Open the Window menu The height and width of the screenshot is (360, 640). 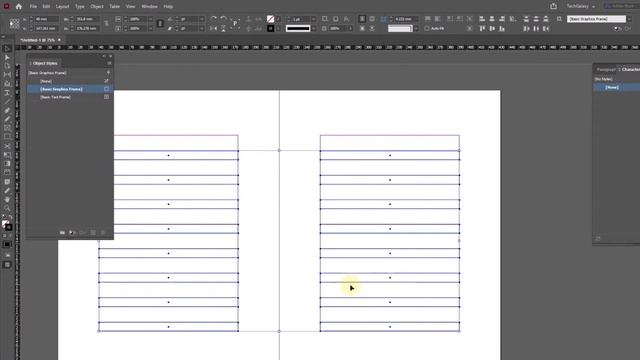(x=149, y=7)
